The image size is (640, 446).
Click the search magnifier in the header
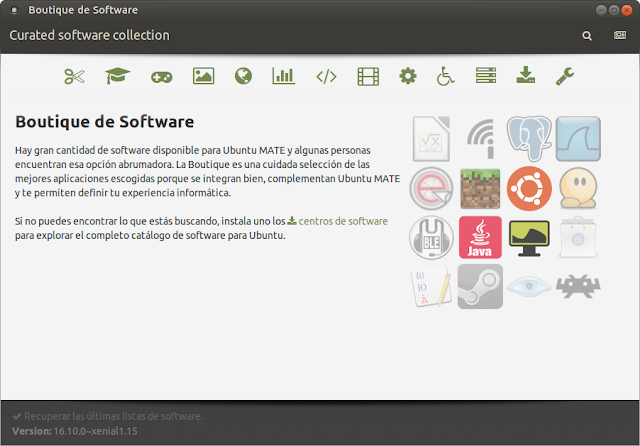(x=587, y=36)
